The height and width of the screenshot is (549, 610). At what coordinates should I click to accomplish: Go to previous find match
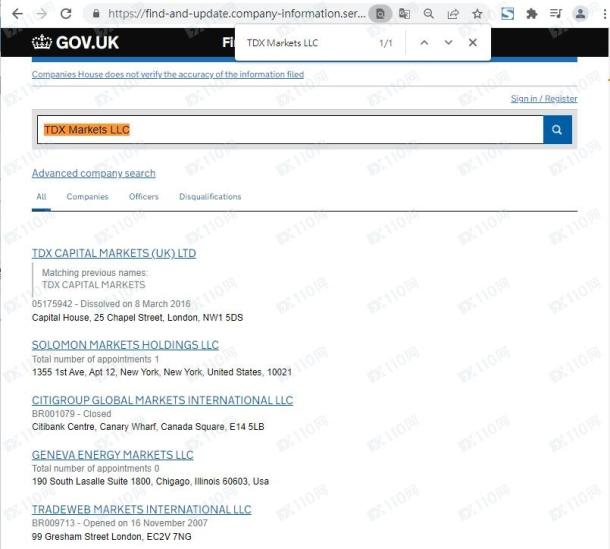(x=424, y=43)
